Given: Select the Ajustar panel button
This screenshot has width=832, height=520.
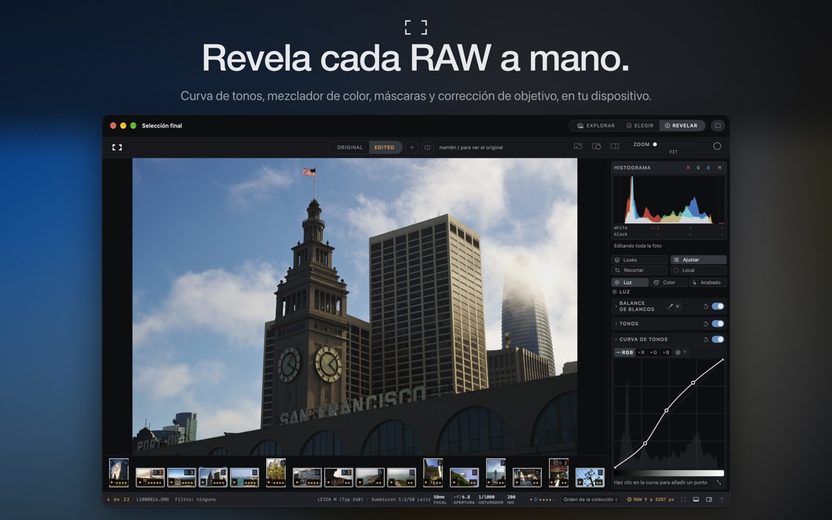Looking at the screenshot, I should click(698, 260).
